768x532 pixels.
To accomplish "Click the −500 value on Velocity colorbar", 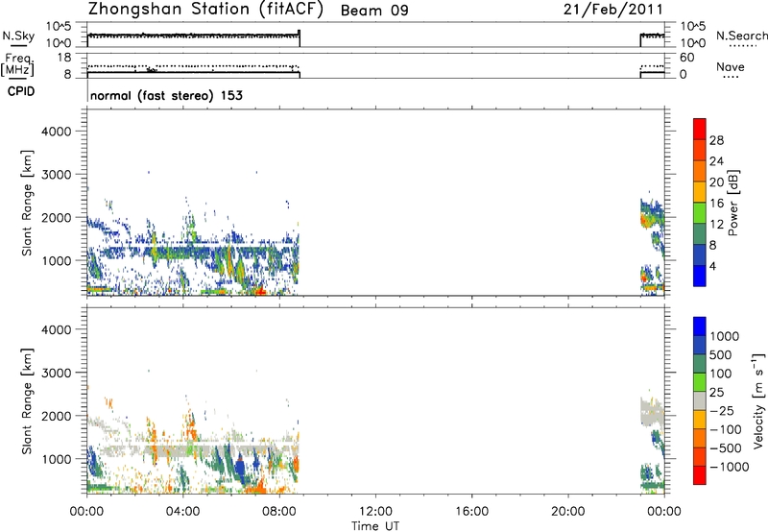I will 726,448.
